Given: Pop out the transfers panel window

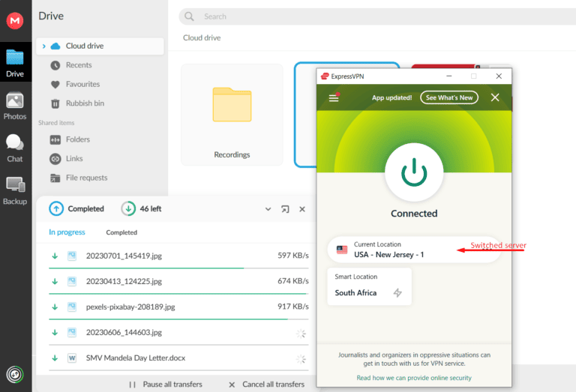Looking at the screenshot, I should coord(285,209).
